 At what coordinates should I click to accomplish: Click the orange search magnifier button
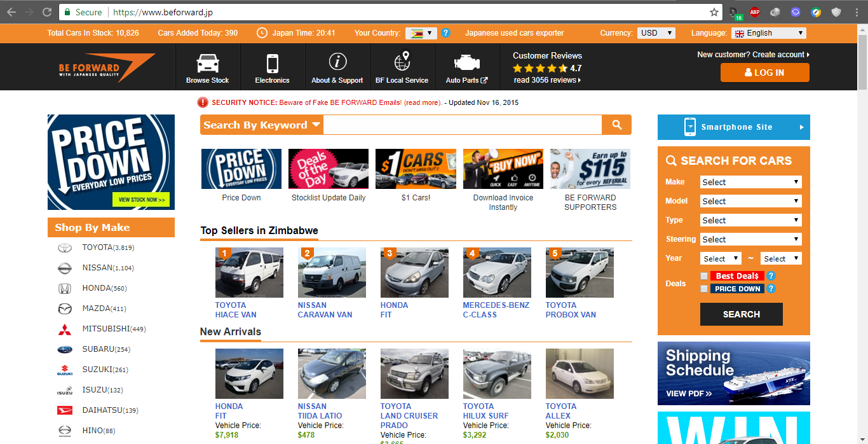(x=616, y=125)
